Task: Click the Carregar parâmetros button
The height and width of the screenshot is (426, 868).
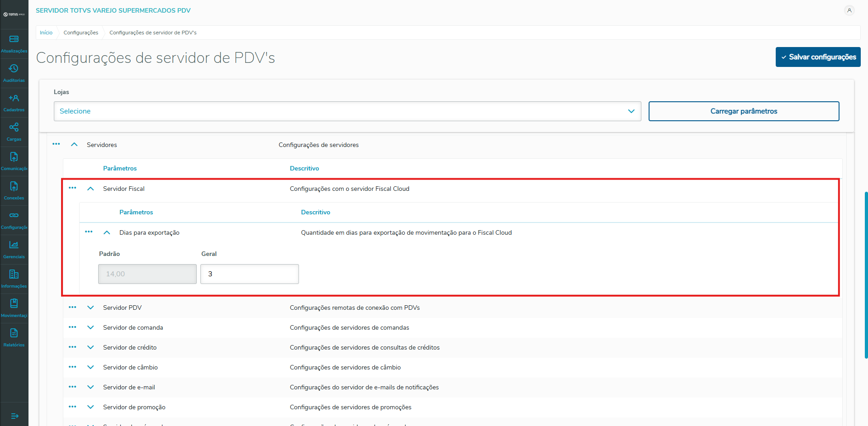Action: click(744, 111)
